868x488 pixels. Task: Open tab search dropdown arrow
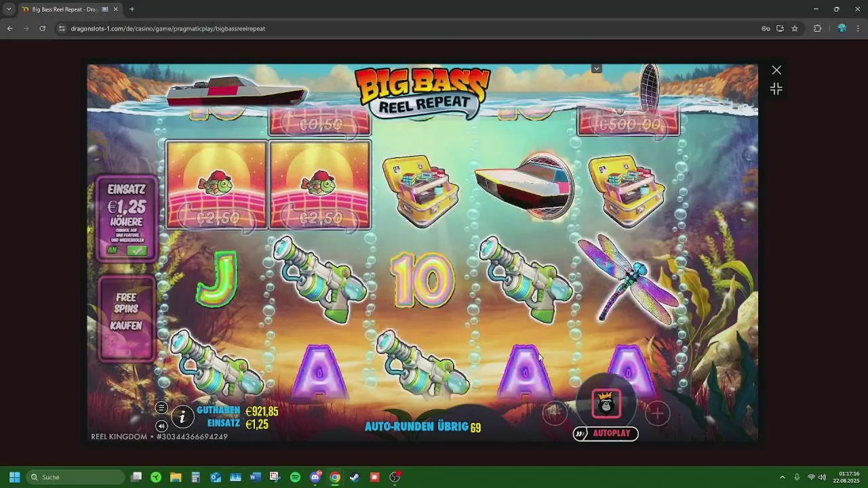click(x=8, y=9)
